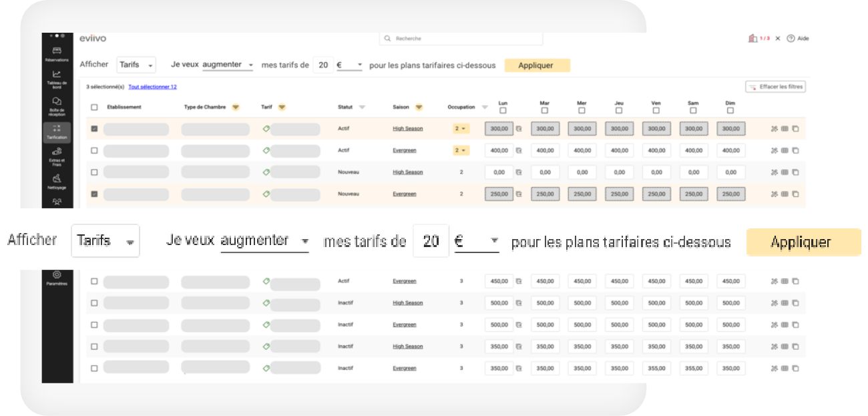Tick the Dim column checkbox
Image resolution: width=868 pixels, height=416 pixels.
click(730, 111)
